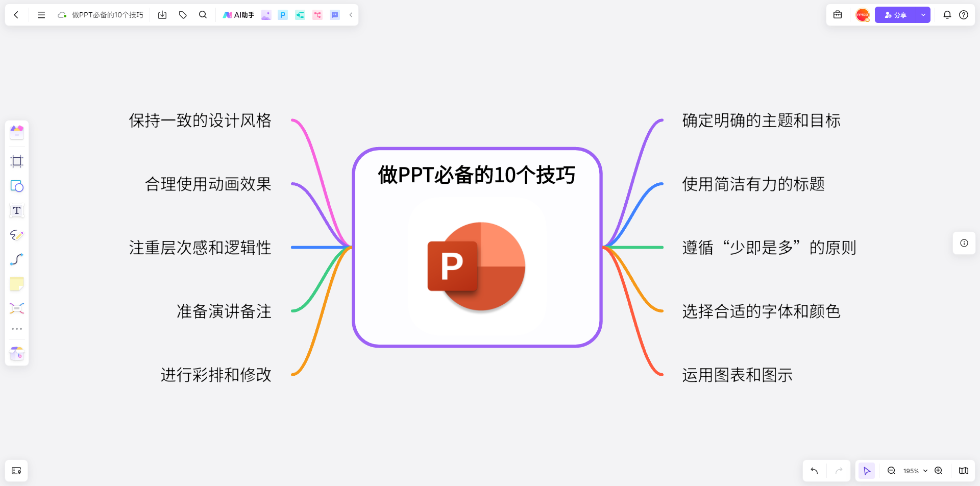Click the export download icon
This screenshot has width=980, height=486.
(x=162, y=15)
